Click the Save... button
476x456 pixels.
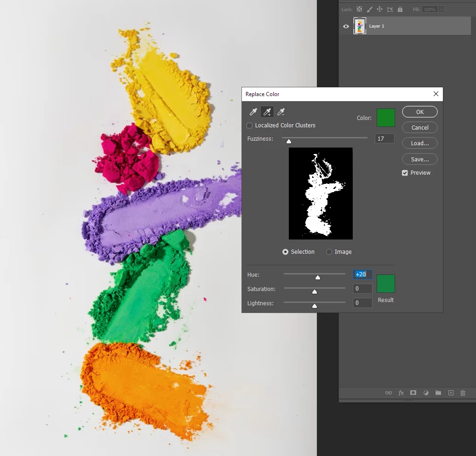(x=420, y=159)
